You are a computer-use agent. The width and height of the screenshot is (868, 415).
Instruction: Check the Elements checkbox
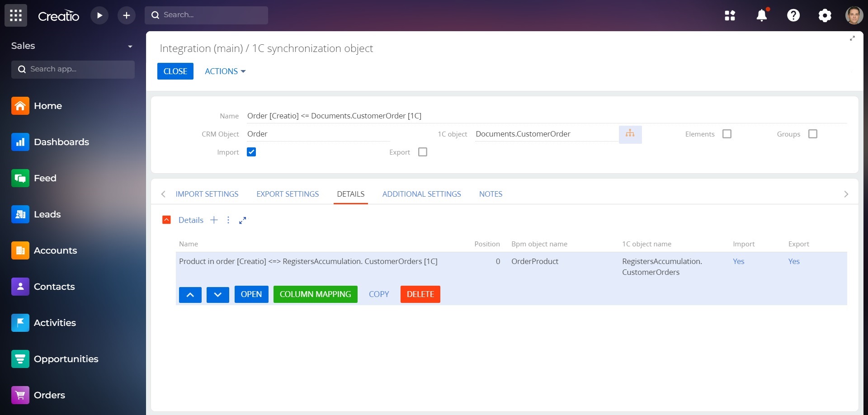click(727, 134)
